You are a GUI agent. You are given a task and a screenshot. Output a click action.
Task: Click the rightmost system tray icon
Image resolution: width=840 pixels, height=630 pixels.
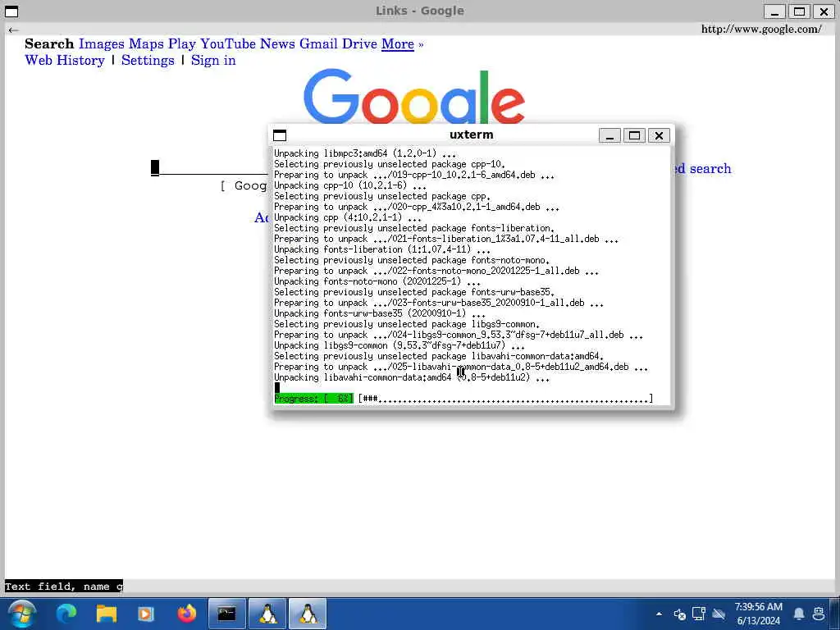coord(819,614)
